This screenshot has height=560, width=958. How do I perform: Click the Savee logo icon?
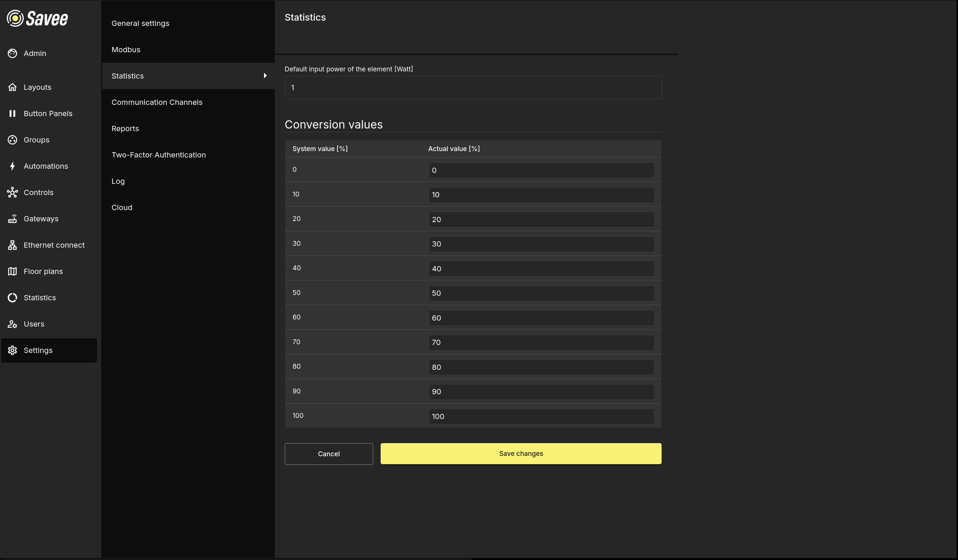point(15,18)
